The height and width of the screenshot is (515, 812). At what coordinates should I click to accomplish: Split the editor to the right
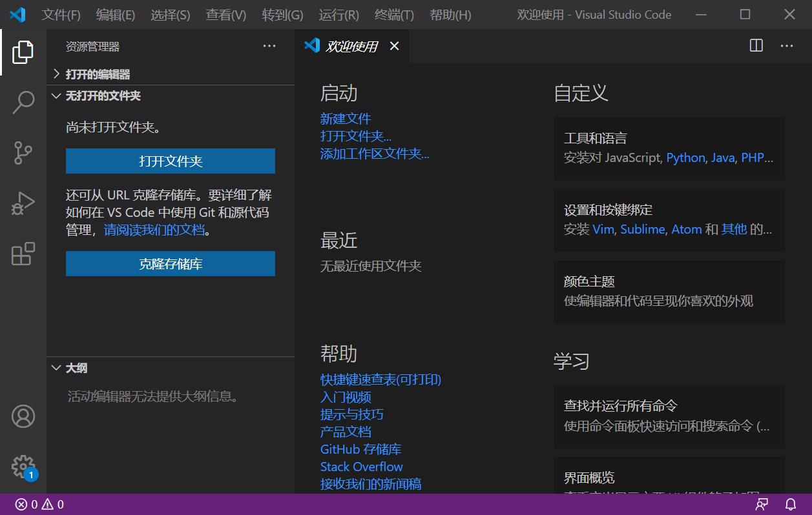click(x=756, y=46)
